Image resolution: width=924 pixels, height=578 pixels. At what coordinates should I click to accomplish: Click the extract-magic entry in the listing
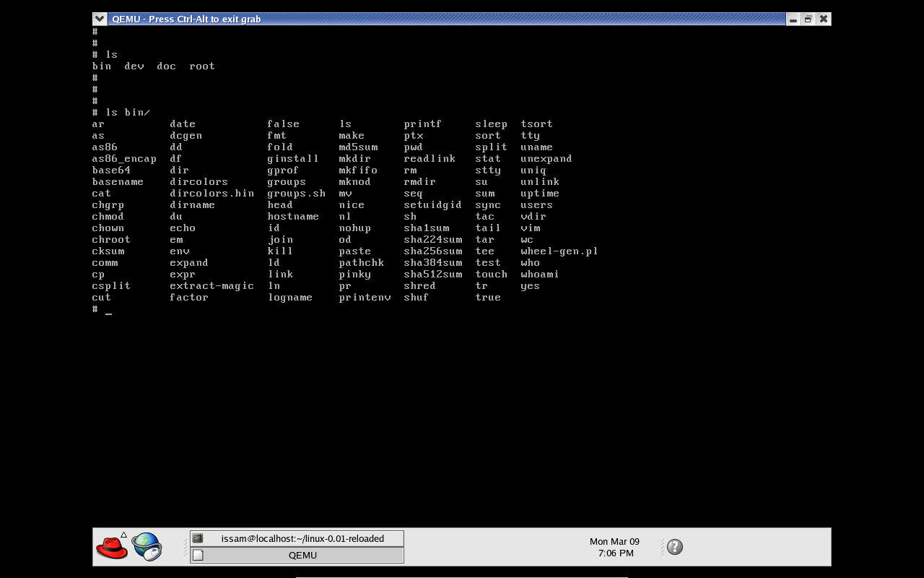pyautogui.click(x=212, y=286)
